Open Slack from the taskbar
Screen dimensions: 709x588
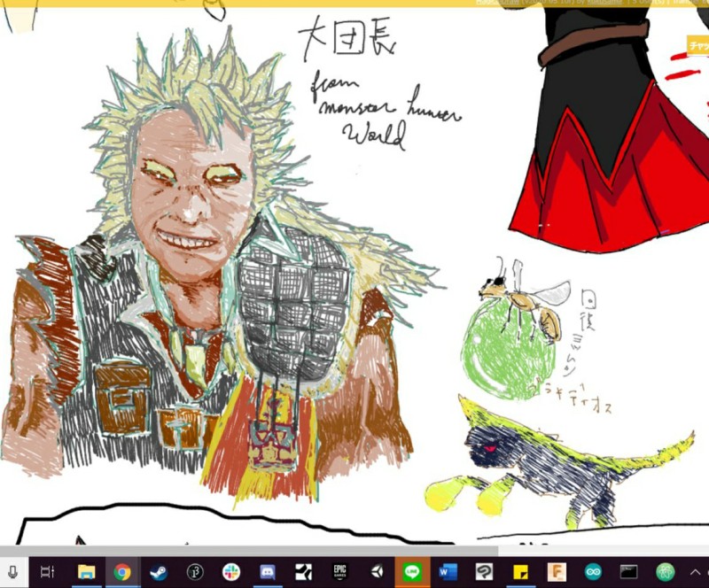pos(231,572)
